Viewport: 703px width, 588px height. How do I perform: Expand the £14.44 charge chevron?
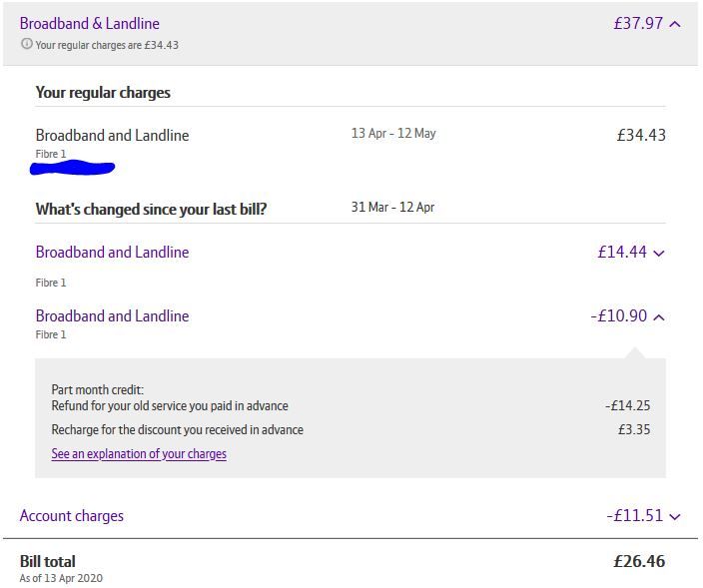pos(659,254)
